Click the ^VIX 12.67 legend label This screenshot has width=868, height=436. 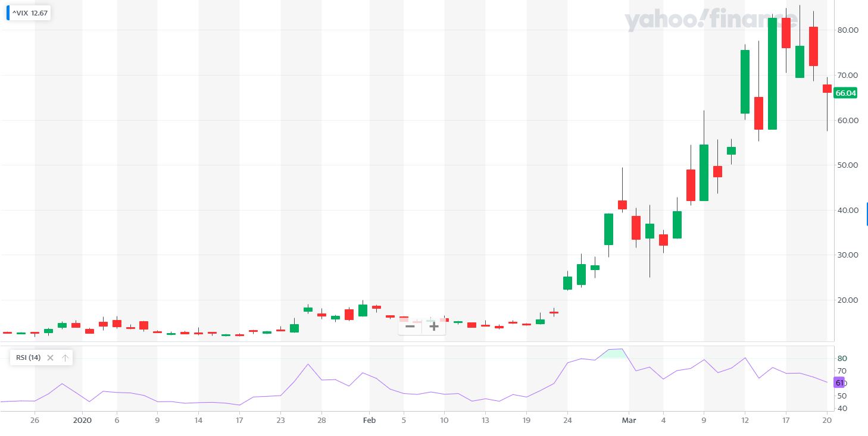click(30, 12)
